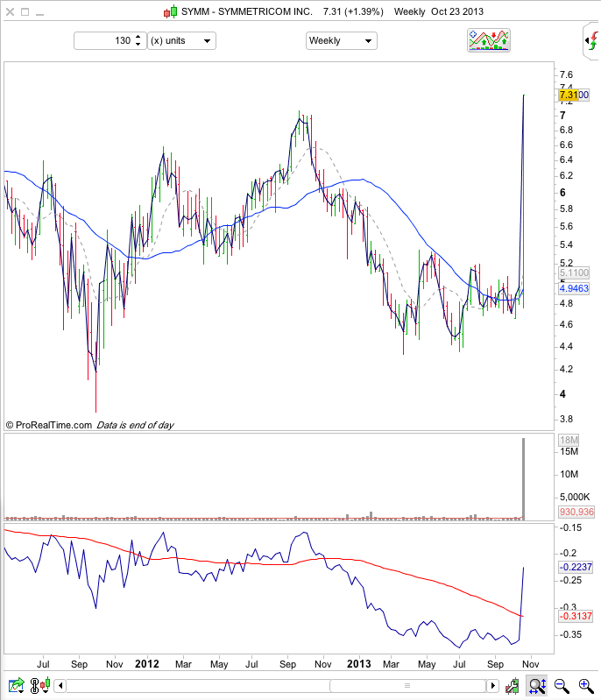The width and height of the screenshot is (601, 700).
Task: Decrease the units count with the down stepper
Action: (138, 44)
